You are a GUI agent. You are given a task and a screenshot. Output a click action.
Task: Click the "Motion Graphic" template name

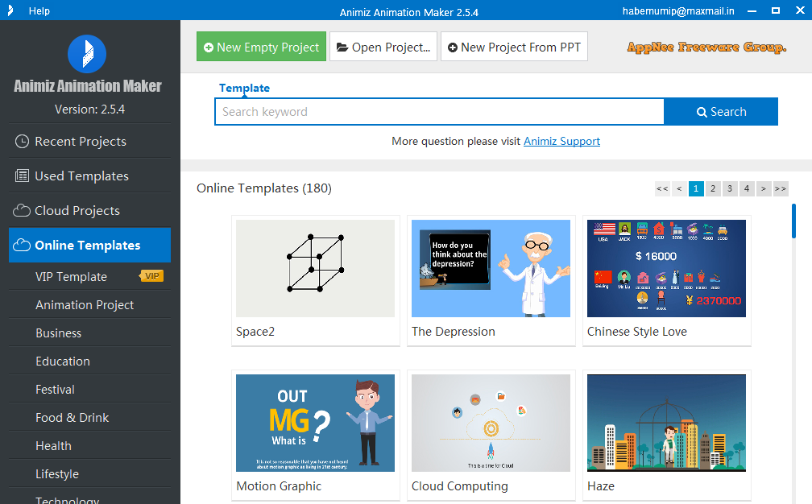(279, 486)
